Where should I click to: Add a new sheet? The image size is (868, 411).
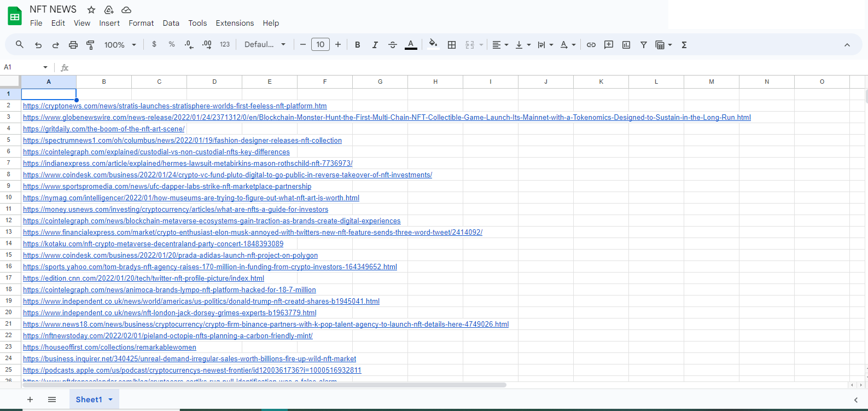click(x=30, y=400)
